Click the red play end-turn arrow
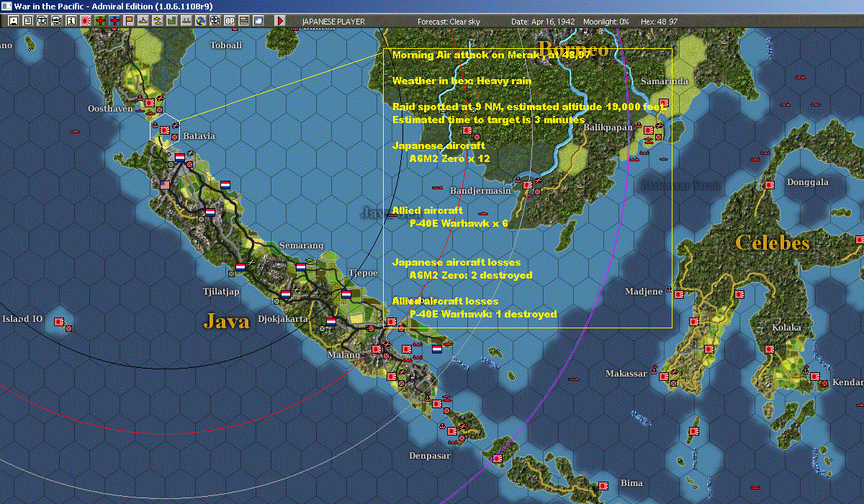The height and width of the screenshot is (504, 864). click(280, 21)
